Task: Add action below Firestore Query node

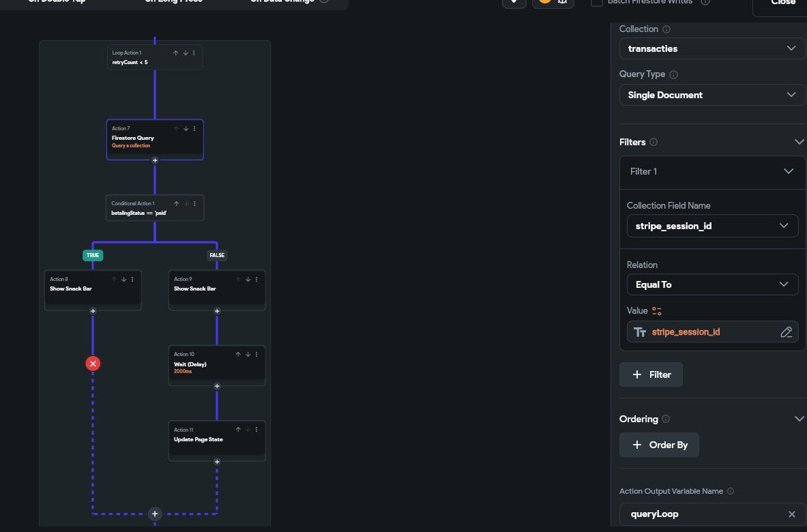Action: click(155, 160)
